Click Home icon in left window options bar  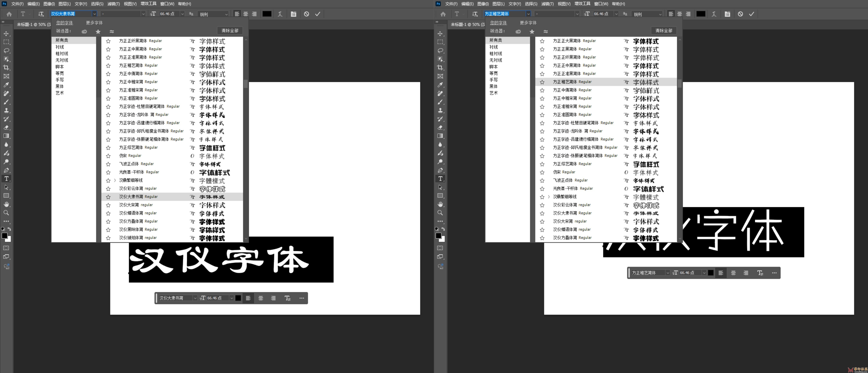[9, 14]
